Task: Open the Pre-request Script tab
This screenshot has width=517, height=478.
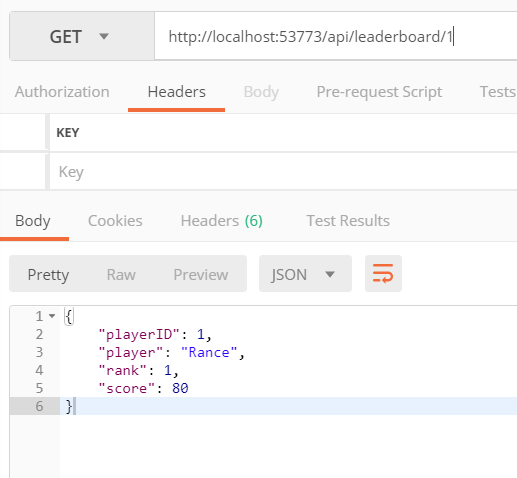Action: (379, 92)
